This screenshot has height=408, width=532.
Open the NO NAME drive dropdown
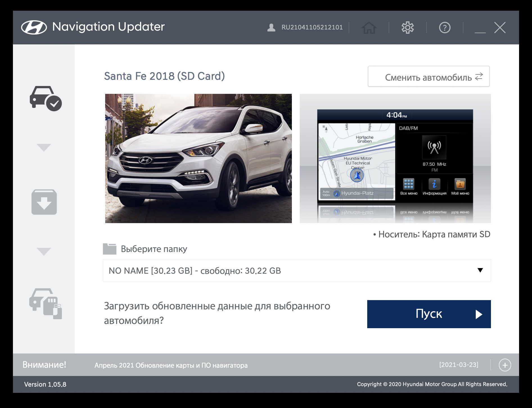pyautogui.click(x=297, y=270)
